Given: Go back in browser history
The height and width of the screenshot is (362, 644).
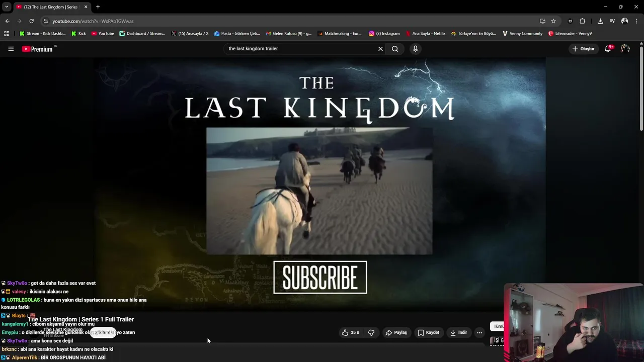Looking at the screenshot, I should pyautogui.click(x=7, y=21).
